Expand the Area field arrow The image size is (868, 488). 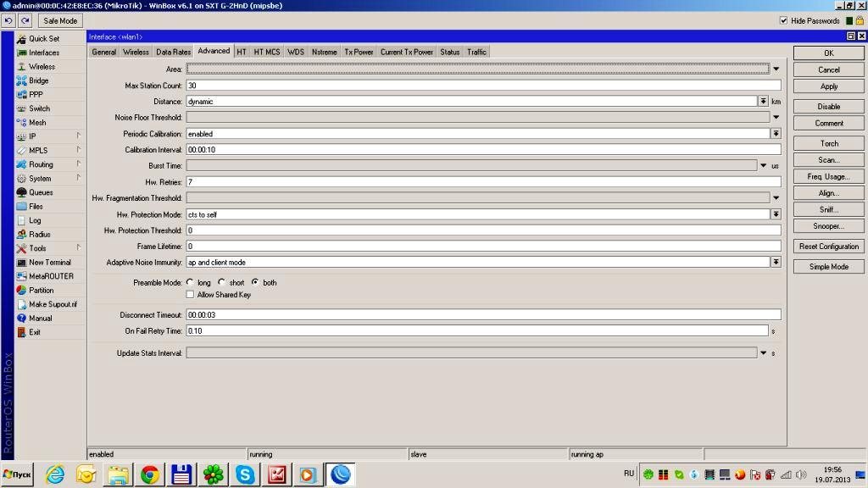click(776, 69)
